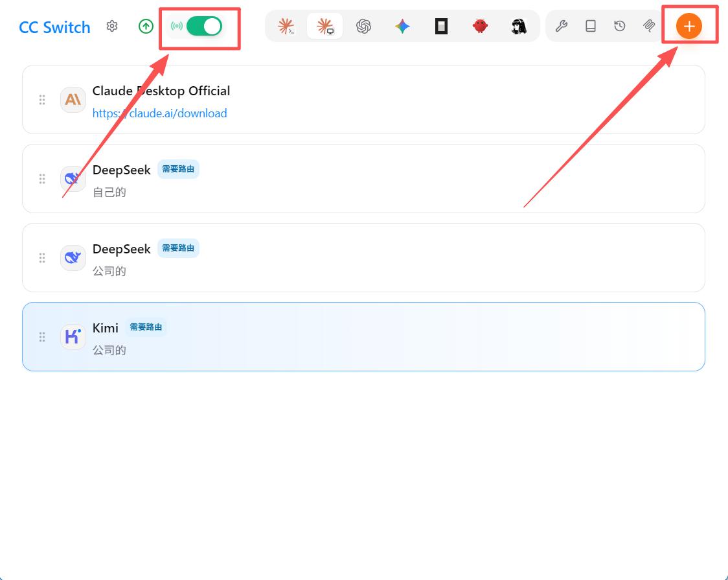Screen dimensions: 728x580
Task: Grab the drag handle of Claude Desktop Official
Action: pos(42,100)
